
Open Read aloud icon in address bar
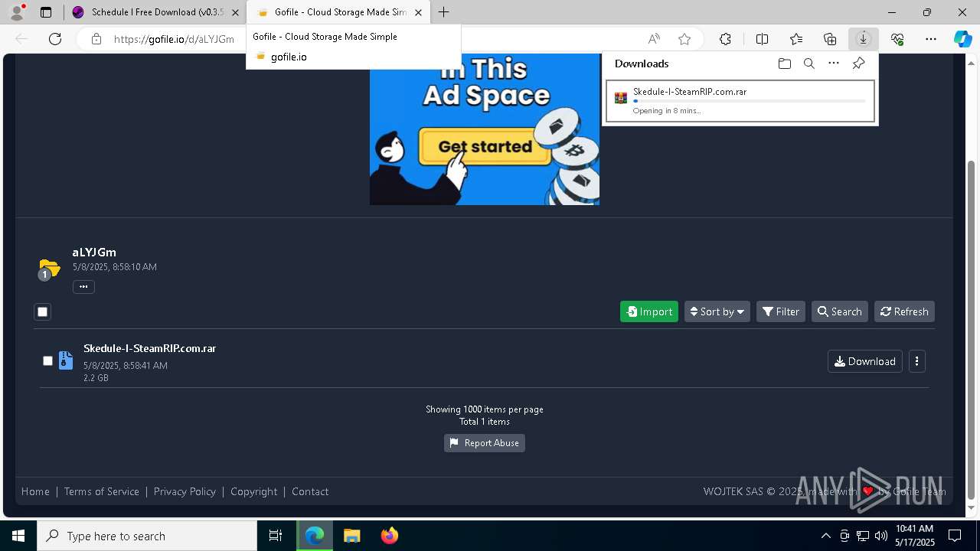[654, 39]
